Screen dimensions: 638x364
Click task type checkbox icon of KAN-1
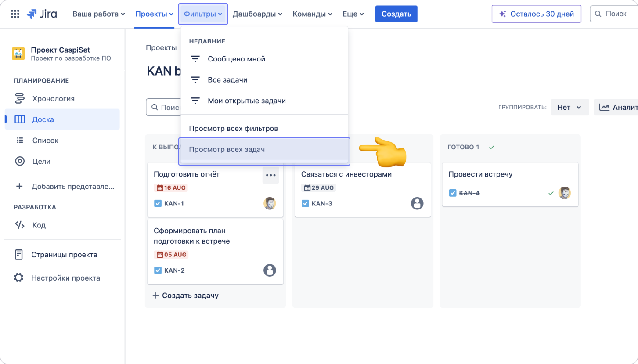pyautogui.click(x=158, y=203)
